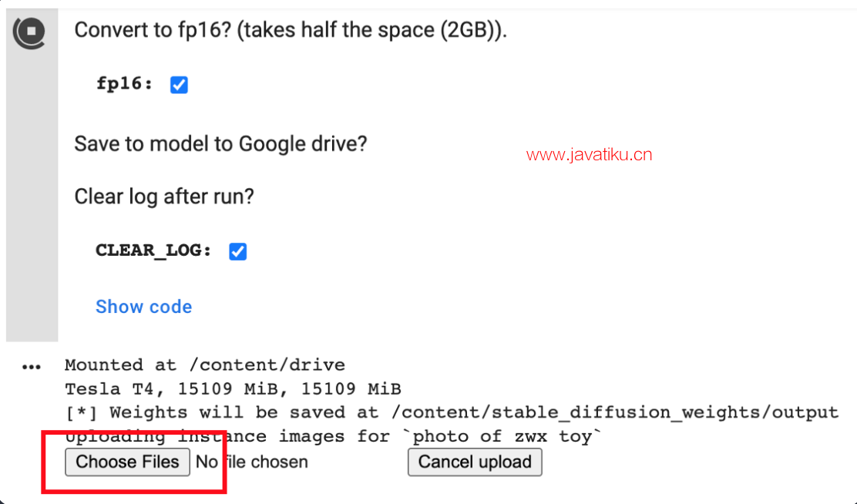Click the Show code link
This screenshot has width=857, height=504.
144,307
